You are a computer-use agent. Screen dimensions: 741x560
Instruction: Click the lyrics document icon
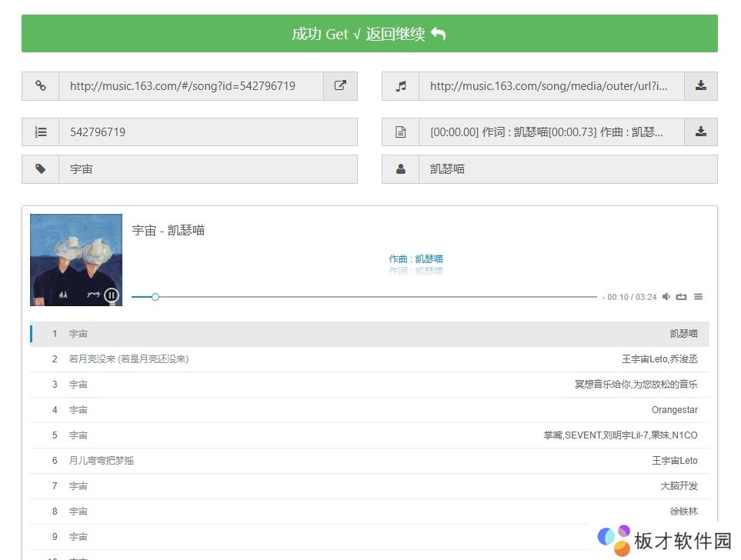click(x=400, y=132)
